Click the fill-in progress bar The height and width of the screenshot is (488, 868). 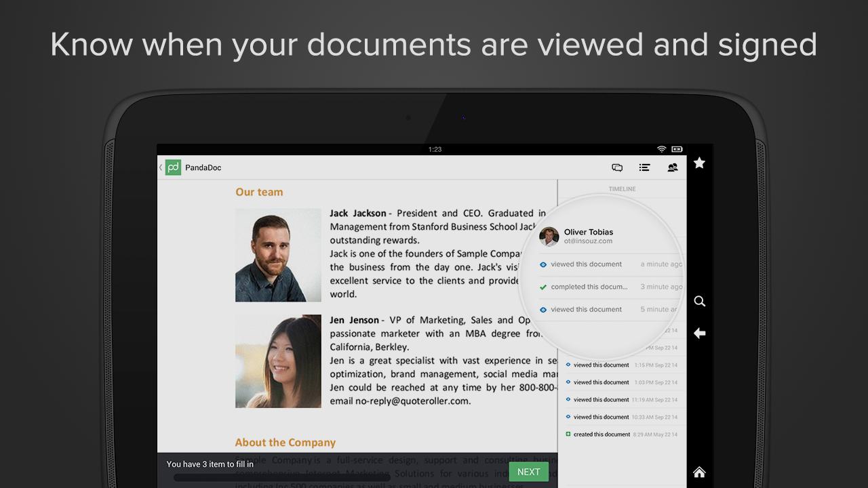tap(281, 477)
